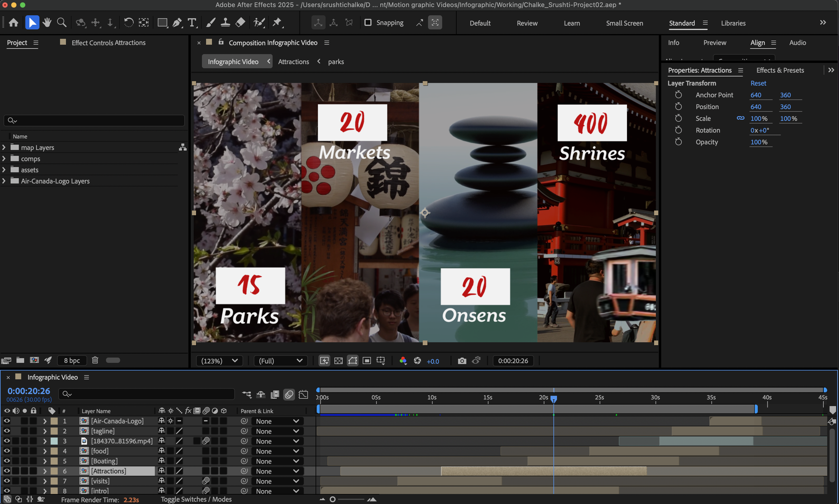The width and height of the screenshot is (839, 504).
Task: Hide the [food] layer with its eye toggle
Action: tap(7, 451)
